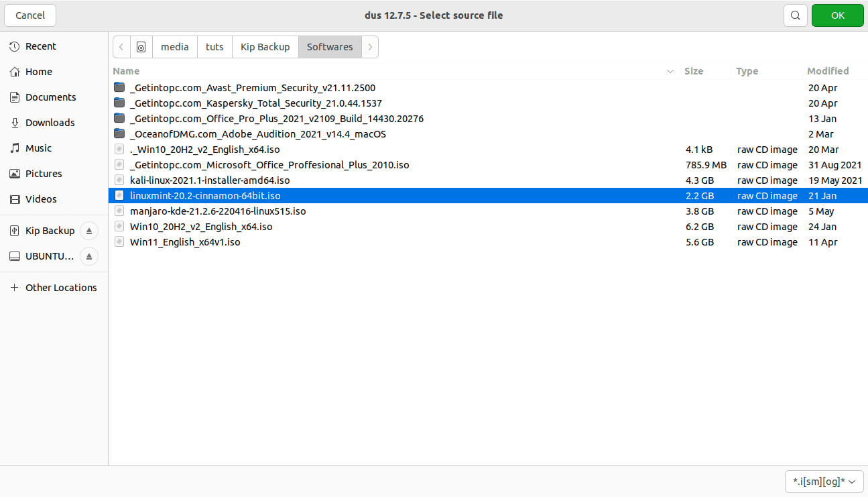Click the 4.1 kB size value
This screenshot has height=497, width=868.
pos(699,150)
